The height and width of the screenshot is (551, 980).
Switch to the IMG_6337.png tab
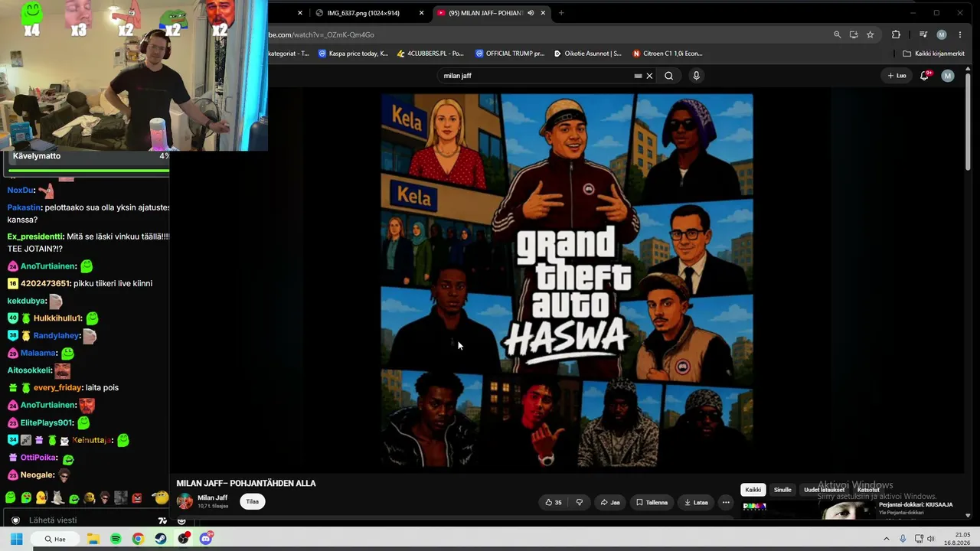[x=370, y=13]
